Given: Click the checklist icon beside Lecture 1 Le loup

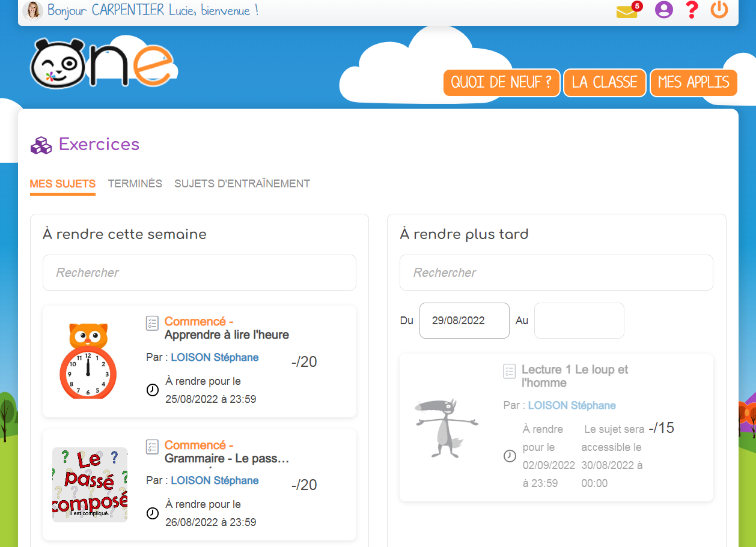Looking at the screenshot, I should click(509, 371).
